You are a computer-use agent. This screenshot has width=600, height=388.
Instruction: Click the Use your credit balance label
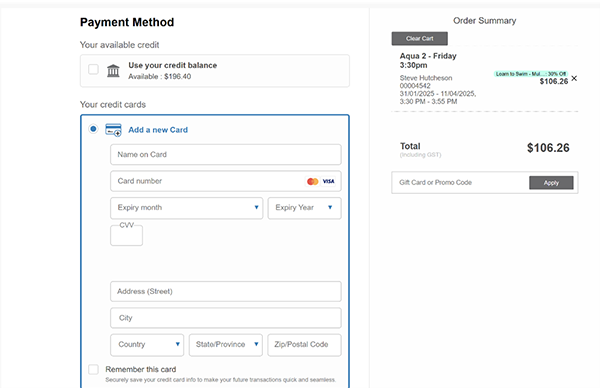coord(173,65)
